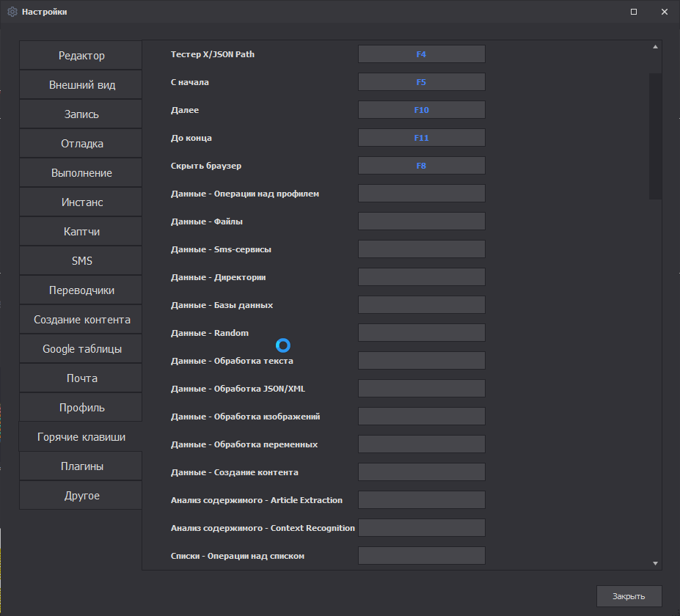
Task: Set hotkey field for Данные - Файлы
Action: [x=422, y=221]
